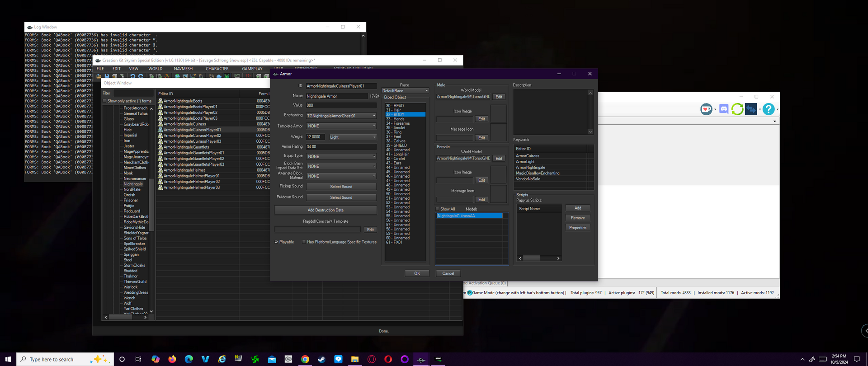
Task: Open the WORLD menu in Creation Kit
Action: click(155, 69)
